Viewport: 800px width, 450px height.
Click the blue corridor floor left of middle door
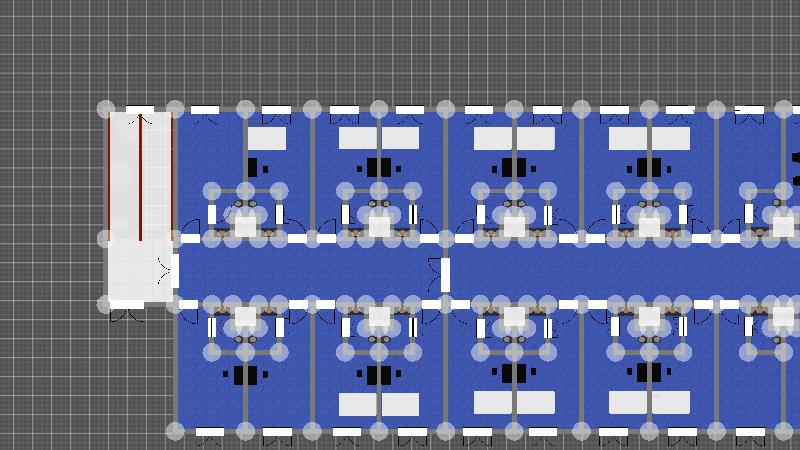tap(310, 272)
